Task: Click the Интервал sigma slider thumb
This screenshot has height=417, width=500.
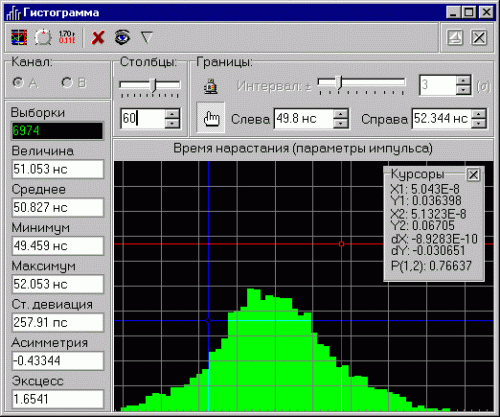Action: point(339,82)
